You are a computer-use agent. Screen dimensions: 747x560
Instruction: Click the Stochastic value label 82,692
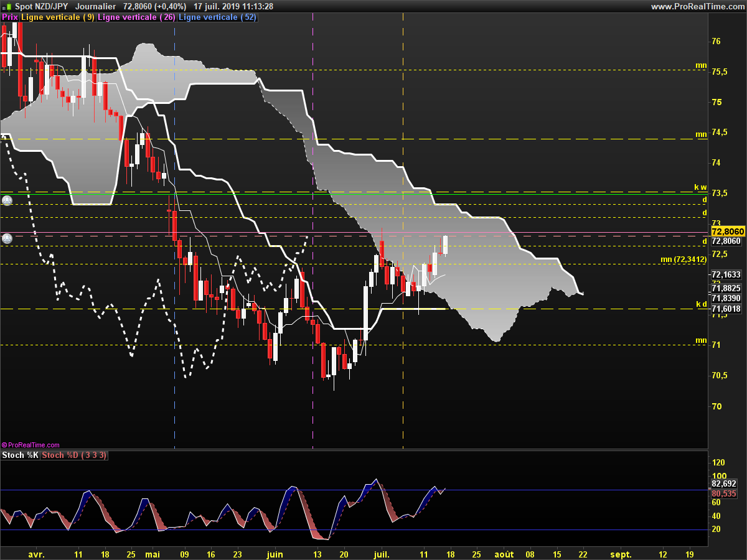click(x=724, y=483)
